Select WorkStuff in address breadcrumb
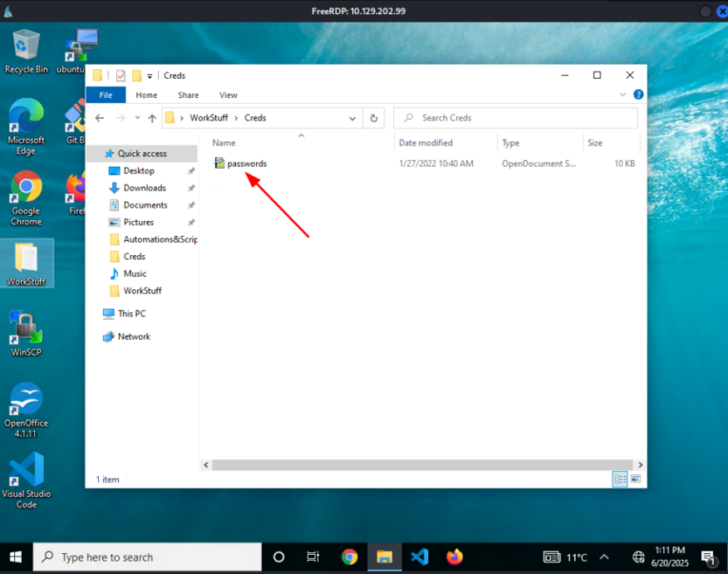Screen dimensions: 728x574 pos(208,118)
